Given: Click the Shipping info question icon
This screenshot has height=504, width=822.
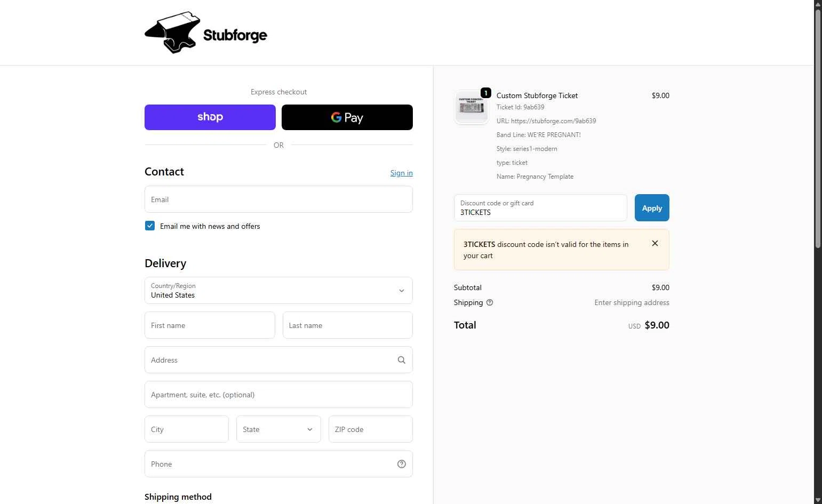Looking at the screenshot, I should 490,302.
